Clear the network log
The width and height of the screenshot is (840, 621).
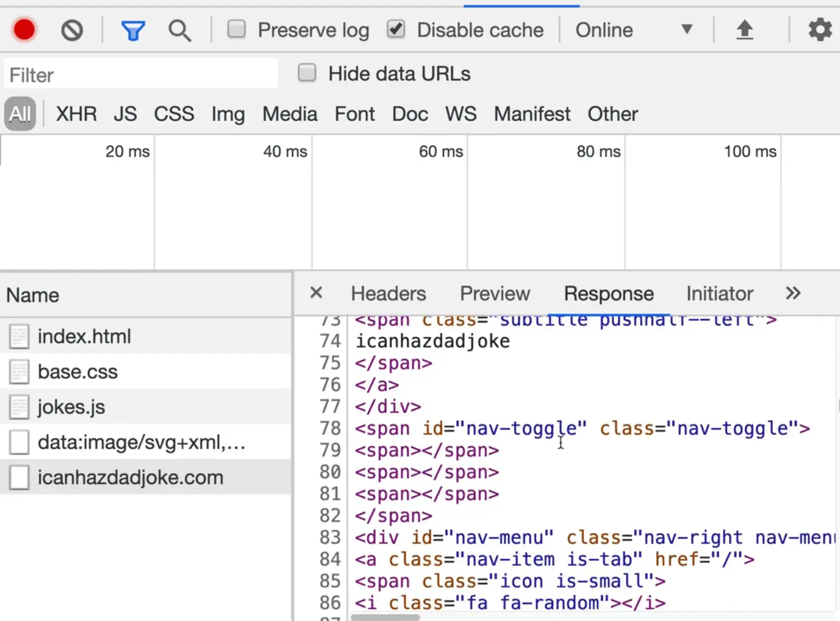click(72, 30)
